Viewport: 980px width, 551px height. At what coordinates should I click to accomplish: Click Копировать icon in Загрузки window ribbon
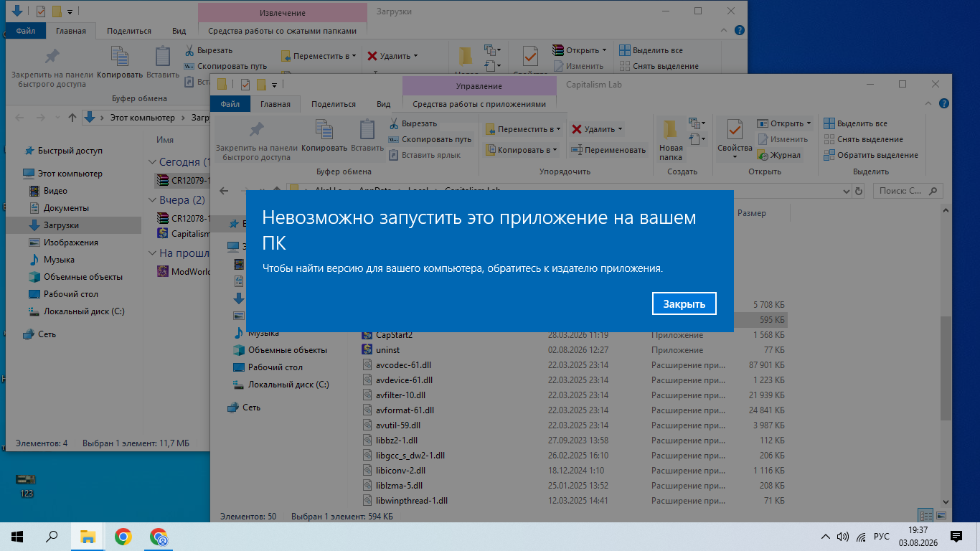(120, 61)
